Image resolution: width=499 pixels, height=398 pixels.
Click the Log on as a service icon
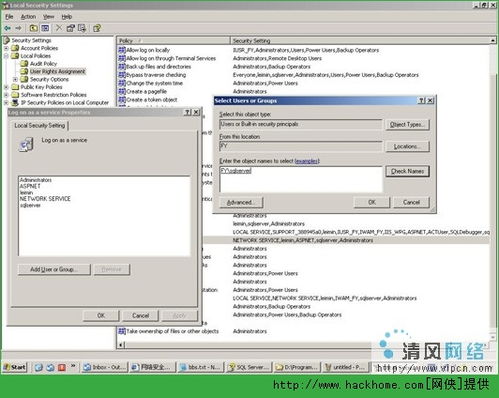click(x=26, y=145)
